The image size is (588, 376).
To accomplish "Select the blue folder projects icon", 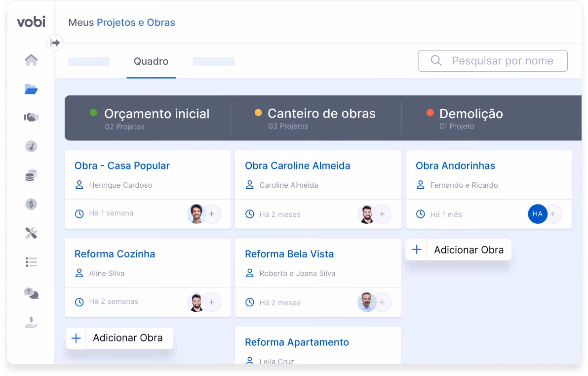I will tap(31, 89).
